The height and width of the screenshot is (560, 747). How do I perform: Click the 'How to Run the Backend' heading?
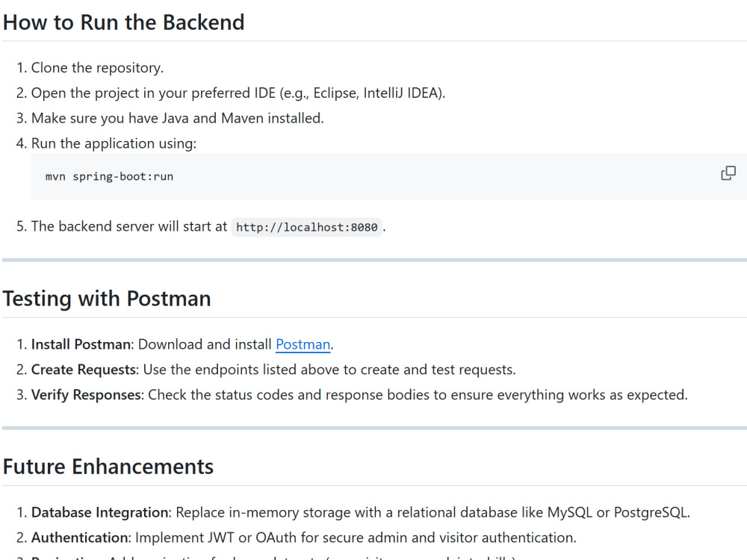point(123,22)
